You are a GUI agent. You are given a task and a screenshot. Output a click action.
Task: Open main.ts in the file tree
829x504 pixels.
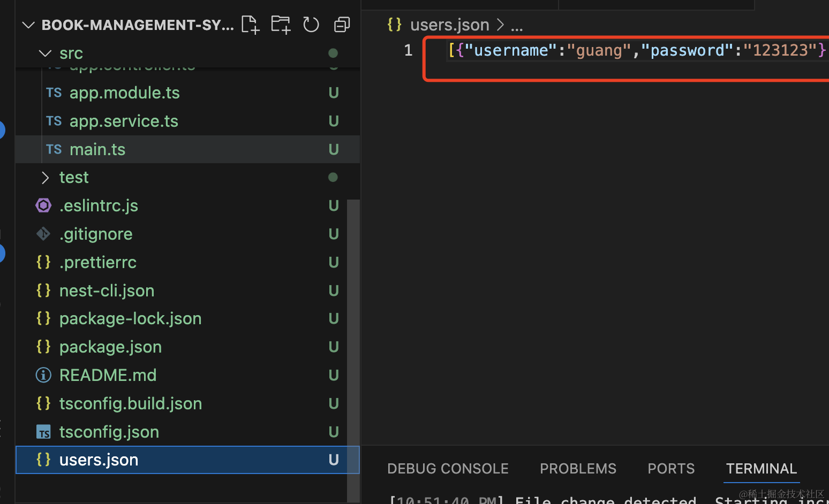point(97,149)
